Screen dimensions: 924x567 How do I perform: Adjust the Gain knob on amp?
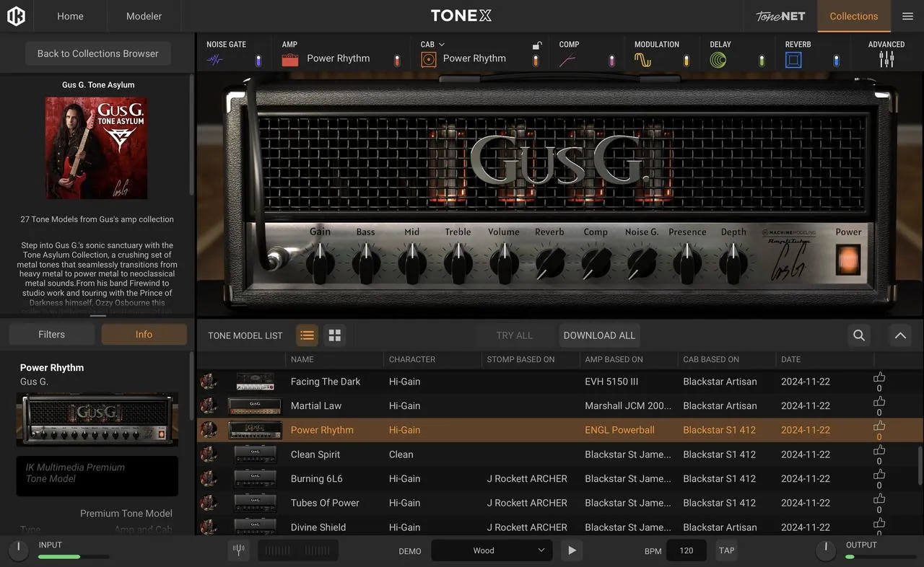click(x=320, y=263)
